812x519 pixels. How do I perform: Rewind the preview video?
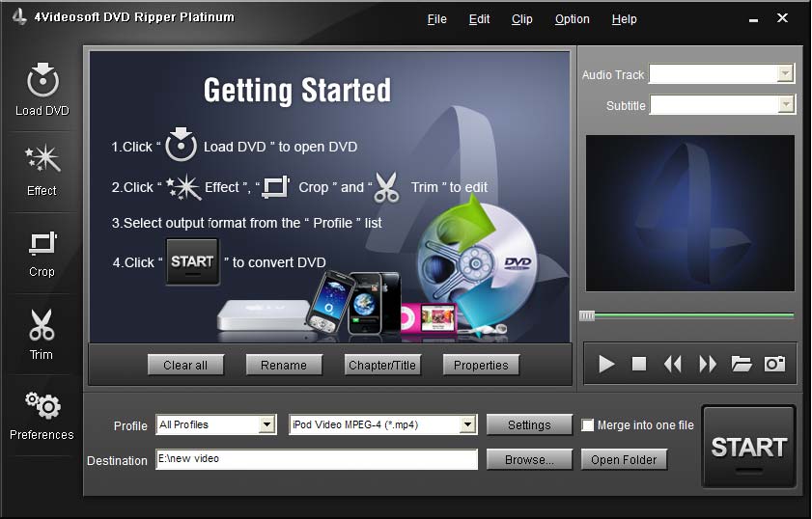tap(672, 364)
